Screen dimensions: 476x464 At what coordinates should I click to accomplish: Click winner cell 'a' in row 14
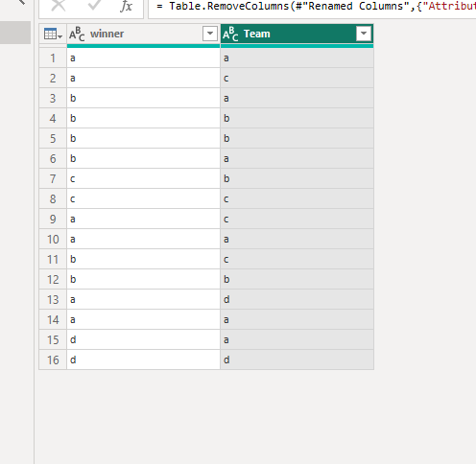click(x=143, y=320)
